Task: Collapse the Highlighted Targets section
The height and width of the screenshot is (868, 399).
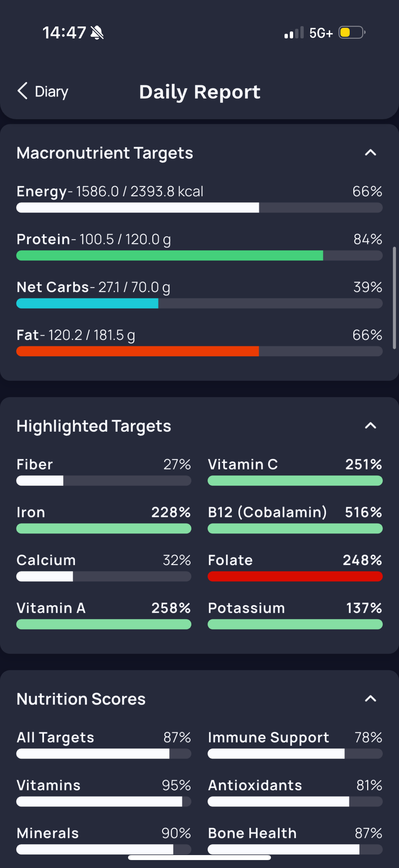Action: (x=370, y=426)
